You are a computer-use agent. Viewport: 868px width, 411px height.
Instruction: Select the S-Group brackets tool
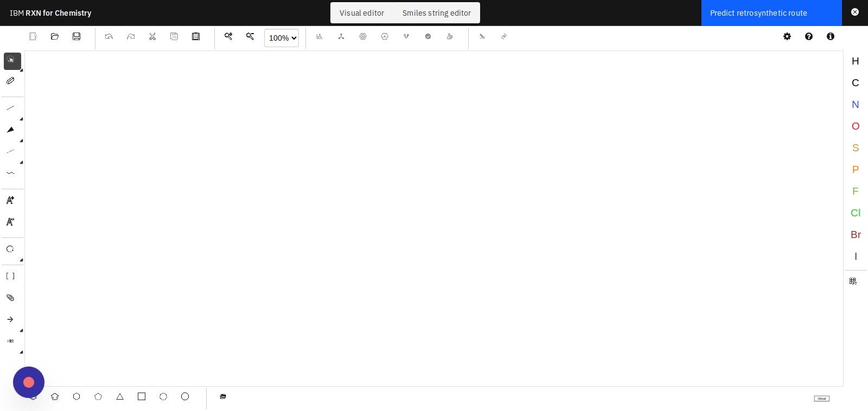tap(10, 276)
